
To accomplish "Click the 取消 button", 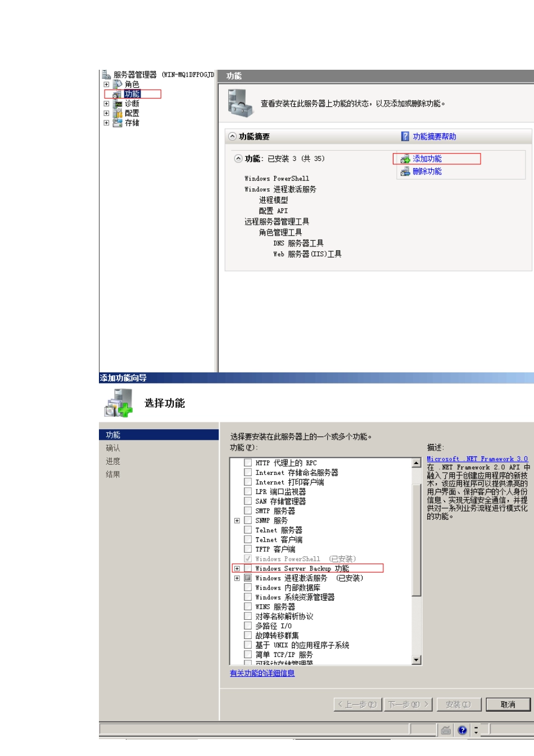I will tap(508, 704).
